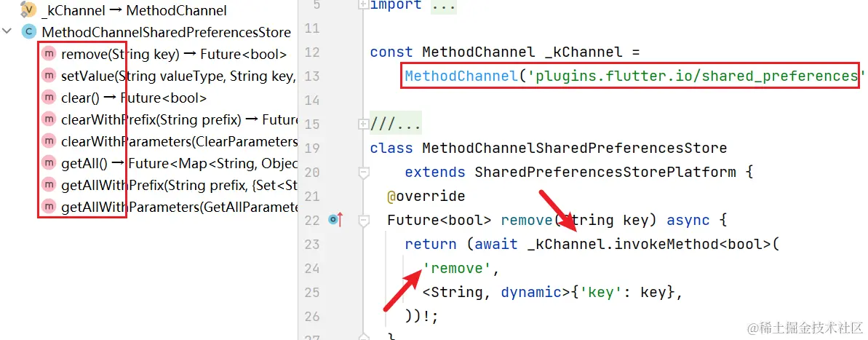Click the return keyword on line 23
This screenshot has width=868, height=340.
[x=431, y=244]
